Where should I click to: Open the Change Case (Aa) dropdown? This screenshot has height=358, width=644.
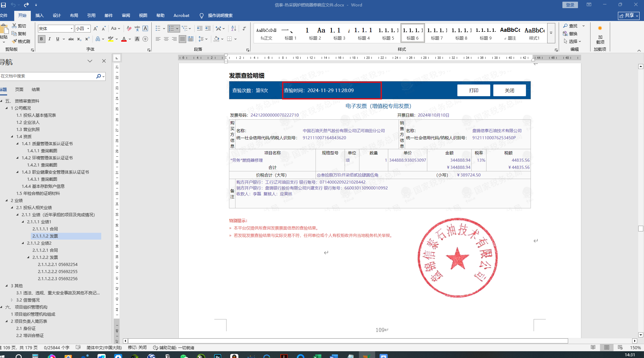click(115, 29)
